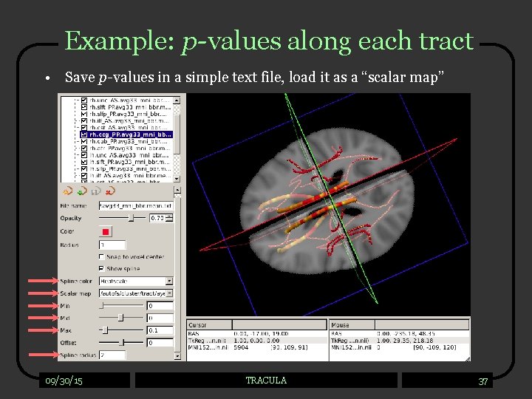
Task: Click the new waypoint set icon
Action: coord(67,191)
